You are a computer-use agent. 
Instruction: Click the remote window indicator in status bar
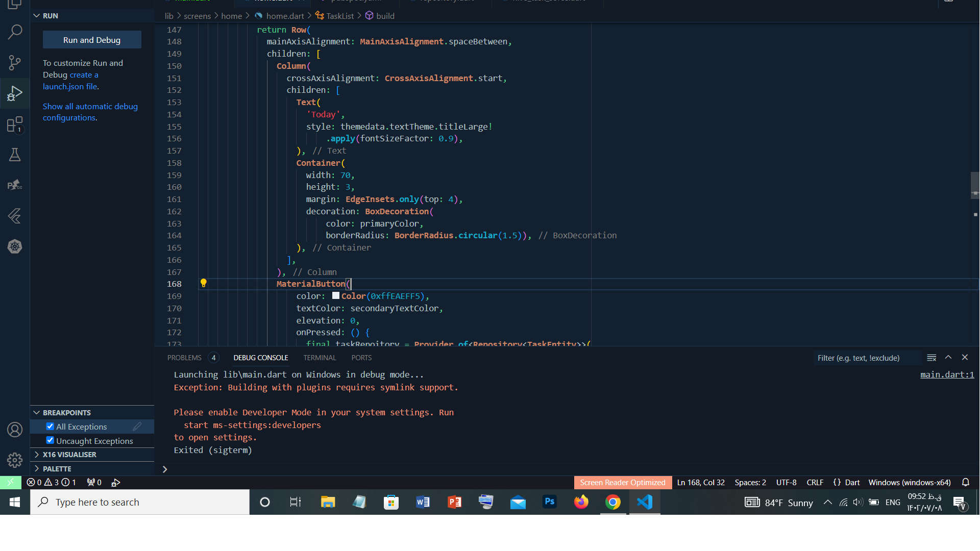click(x=10, y=482)
